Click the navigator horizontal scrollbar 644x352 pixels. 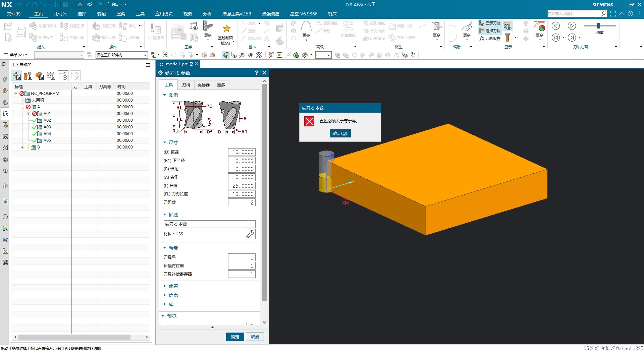(x=74, y=337)
